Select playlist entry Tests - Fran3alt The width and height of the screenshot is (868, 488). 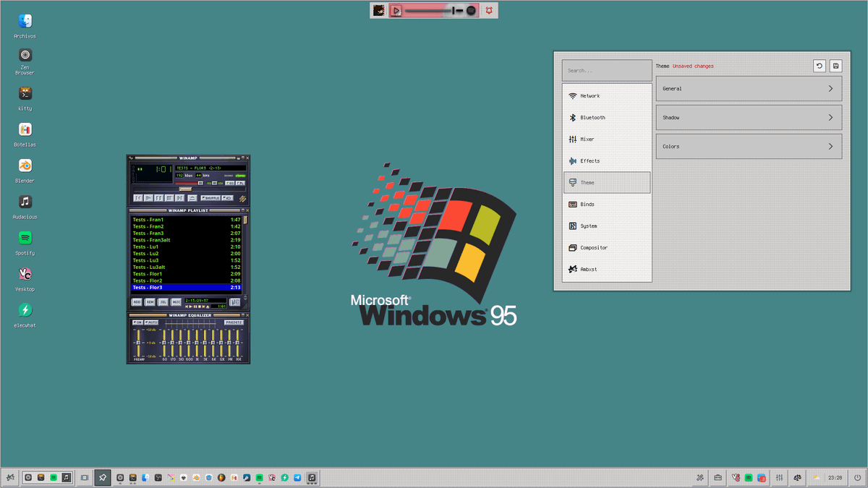pyautogui.click(x=186, y=240)
